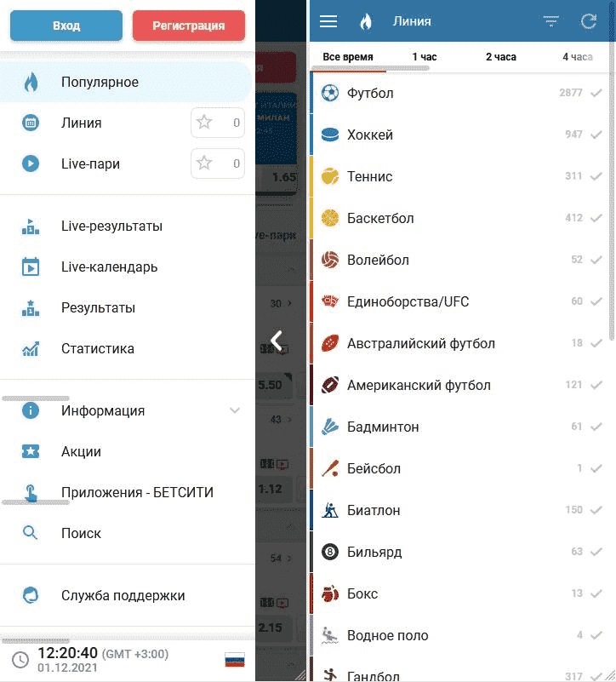Click the Регистрация button
The image size is (616, 682).
189,26
